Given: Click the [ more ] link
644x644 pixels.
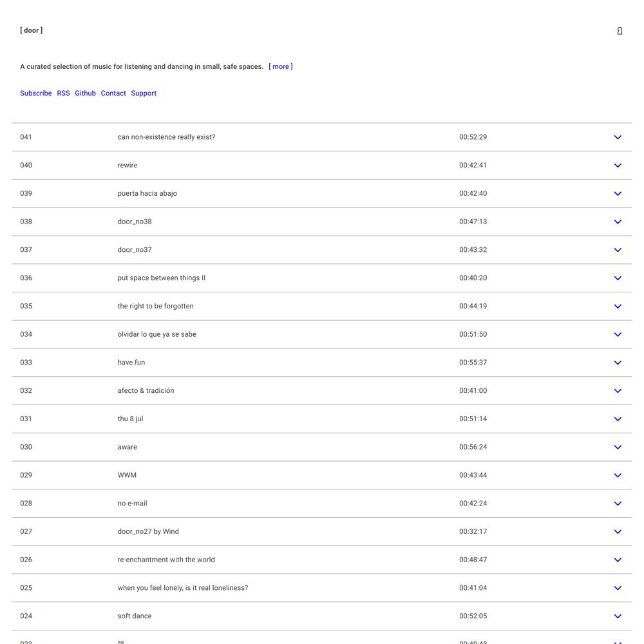Looking at the screenshot, I should [281, 66].
